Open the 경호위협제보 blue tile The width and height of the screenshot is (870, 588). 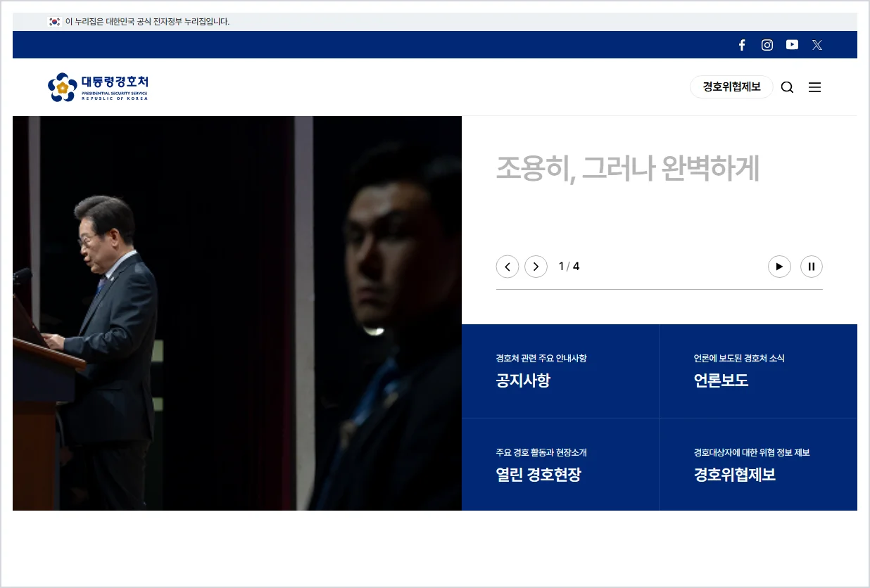tap(758, 465)
